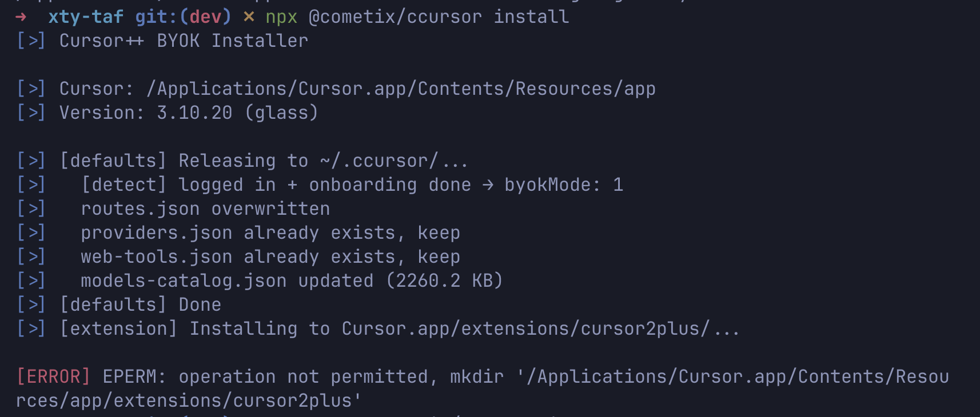980x417 pixels.
Task: Click the models-catalog.json updated text
Action: point(227,281)
